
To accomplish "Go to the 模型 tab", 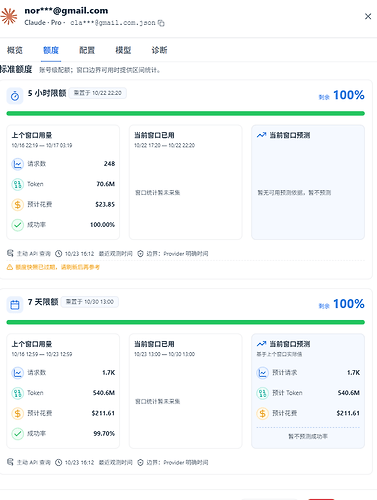I will (123, 50).
